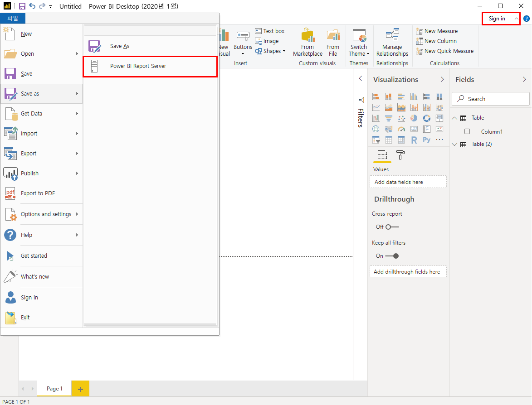Image resolution: width=532 pixels, height=405 pixels.
Task: Select the KPI visual
Action: pos(439,129)
